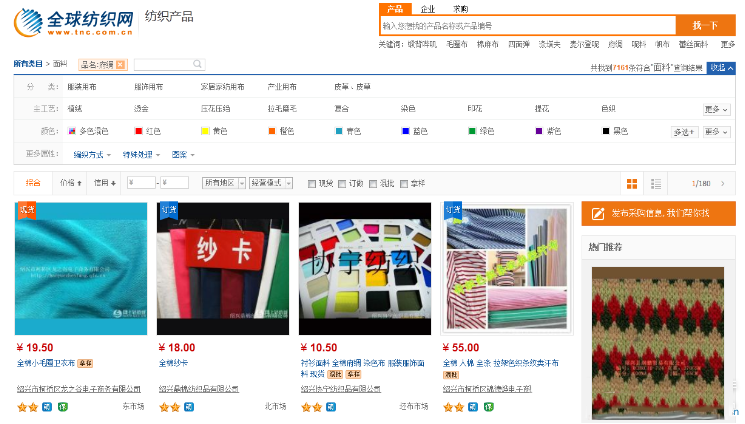Open the 图案 attribute dropdown
Viewport: 745px width, 424px height.
pos(183,154)
